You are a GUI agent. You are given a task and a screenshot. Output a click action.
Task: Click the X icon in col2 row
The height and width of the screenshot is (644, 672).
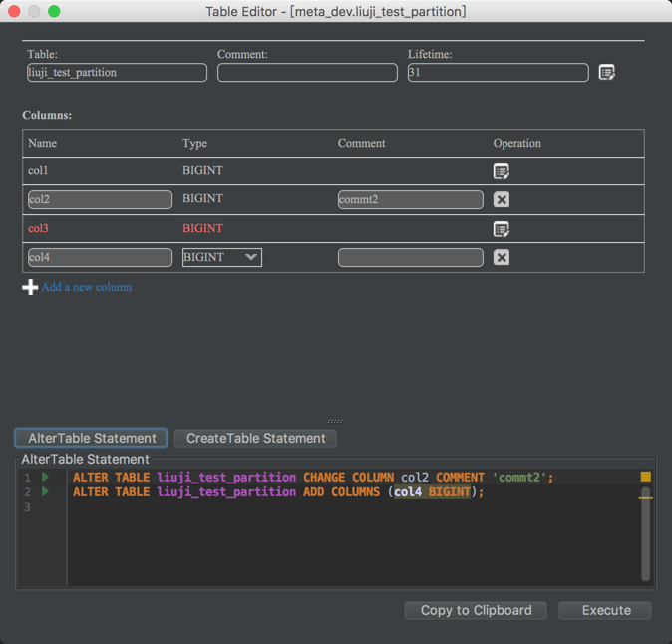click(502, 199)
